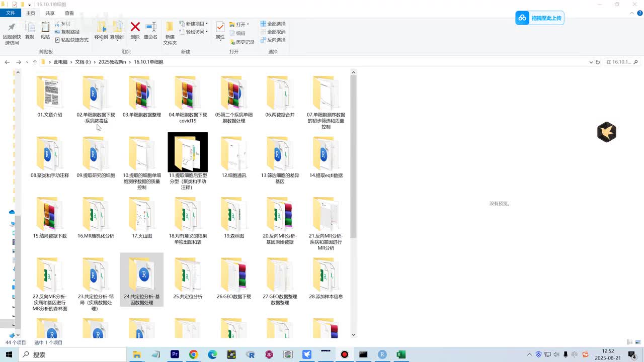Click the 粘贴 (Paste) ribbon icon
The height and width of the screenshot is (362, 644).
(45, 31)
